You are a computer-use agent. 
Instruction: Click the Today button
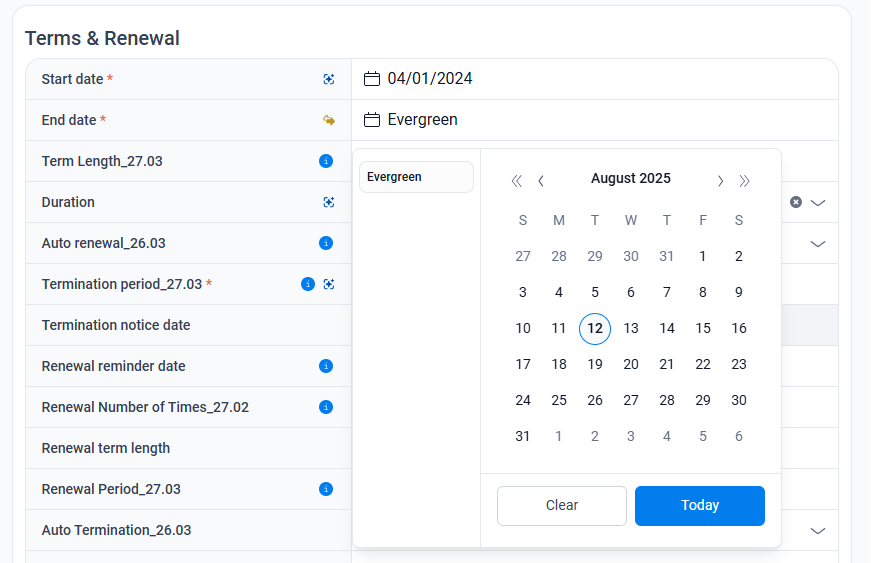click(699, 506)
